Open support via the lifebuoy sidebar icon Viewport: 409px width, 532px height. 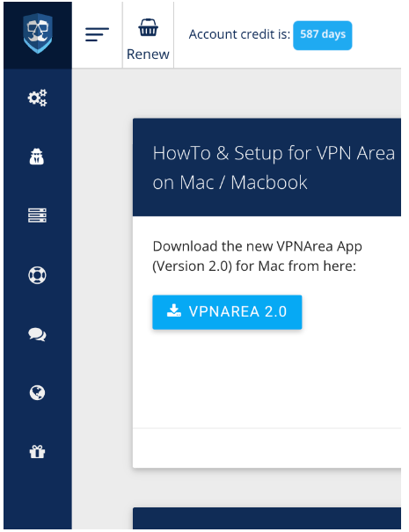click(x=37, y=275)
